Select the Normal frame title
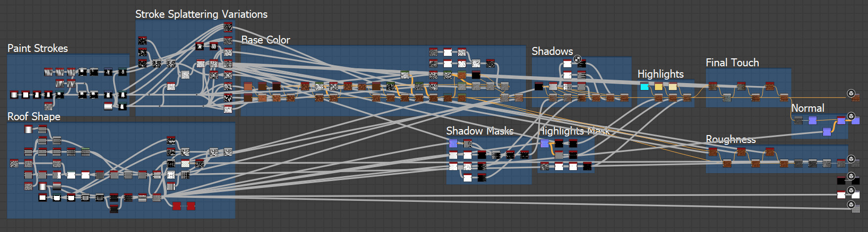868x232 pixels. 808,108
